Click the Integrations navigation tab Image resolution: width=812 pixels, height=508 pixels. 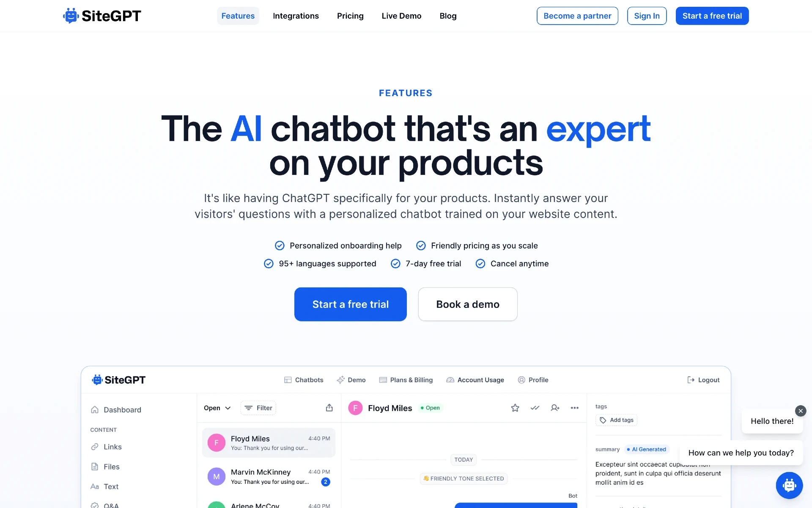tap(296, 16)
